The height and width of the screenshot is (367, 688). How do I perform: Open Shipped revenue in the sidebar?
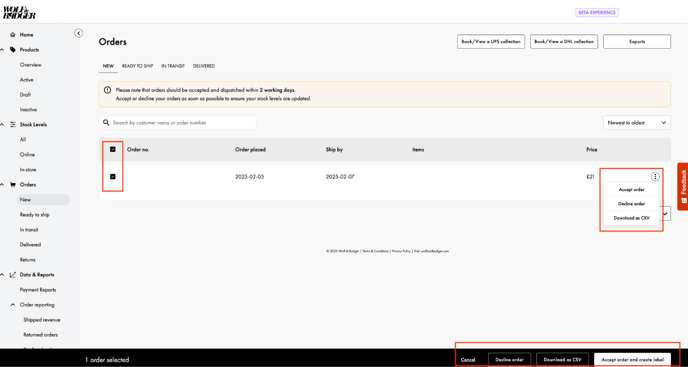pos(42,320)
